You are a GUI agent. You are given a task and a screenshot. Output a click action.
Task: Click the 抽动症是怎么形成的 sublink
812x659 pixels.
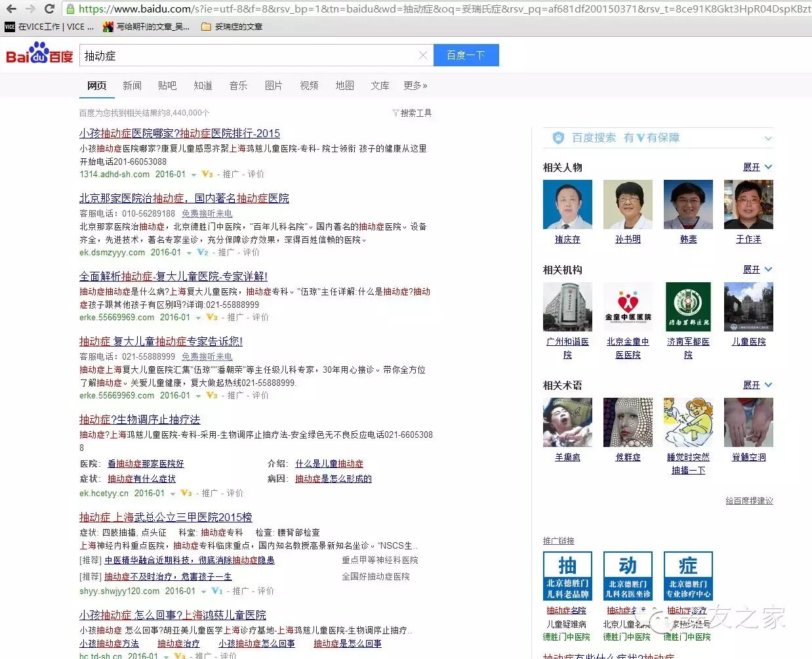pos(333,478)
